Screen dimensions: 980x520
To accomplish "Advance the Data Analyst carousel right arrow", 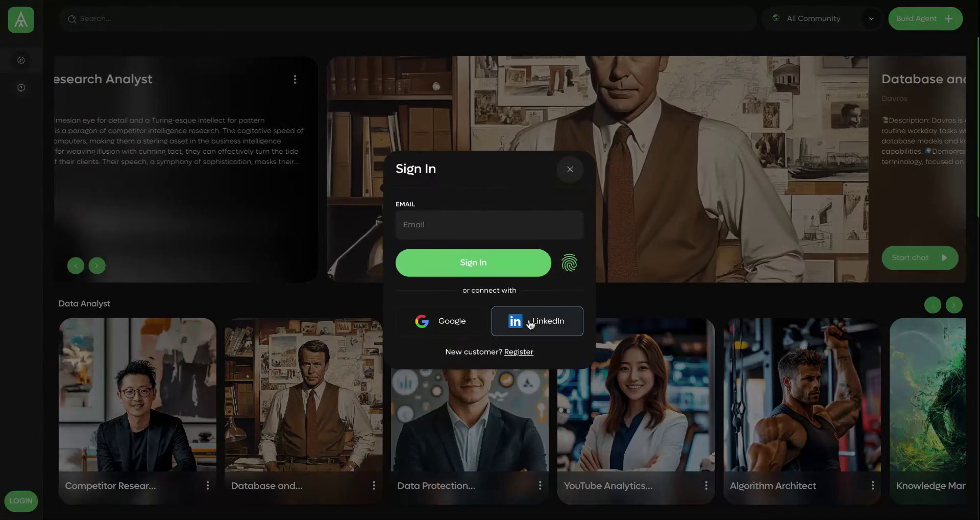I will [x=953, y=304].
